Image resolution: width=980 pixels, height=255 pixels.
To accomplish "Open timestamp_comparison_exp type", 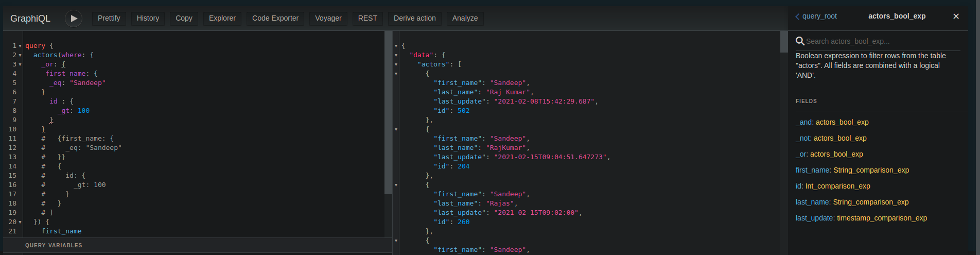I will (x=882, y=218).
